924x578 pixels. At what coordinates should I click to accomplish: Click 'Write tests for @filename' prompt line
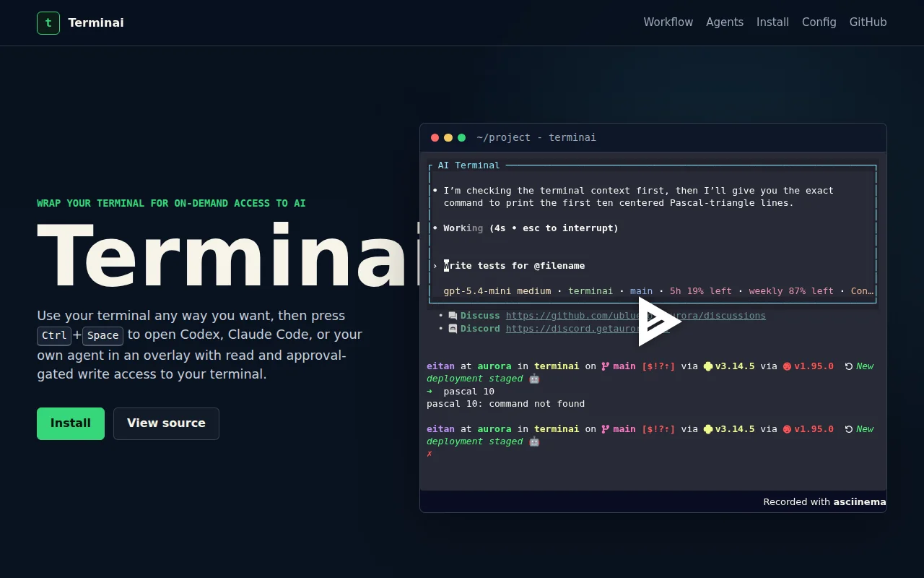(514, 266)
